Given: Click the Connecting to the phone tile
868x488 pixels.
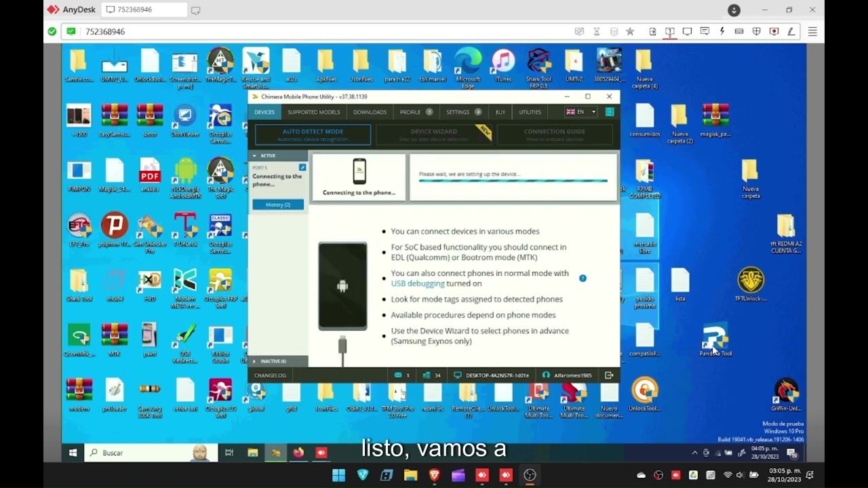Looking at the screenshot, I should click(x=359, y=177).
